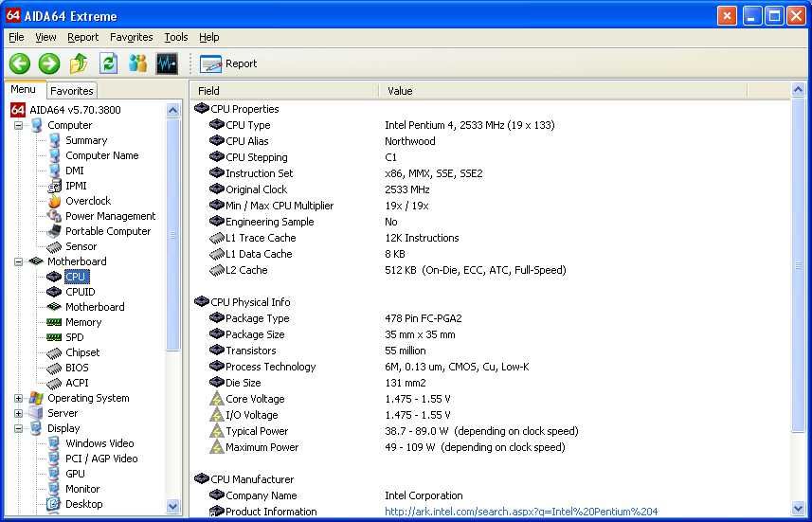812x522 pixels.
Task: Open the File menu
Action: [x=16, y=37]
